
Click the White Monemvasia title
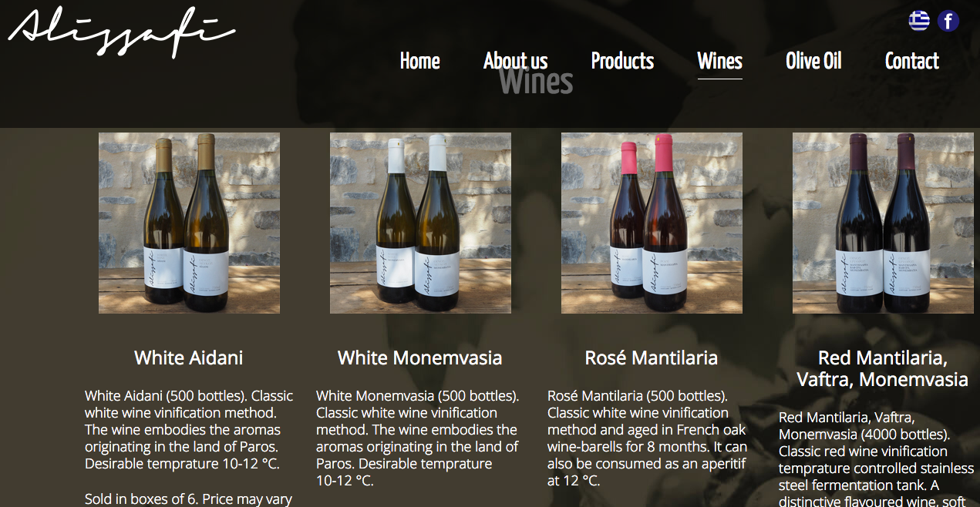[x=420, y=358]
